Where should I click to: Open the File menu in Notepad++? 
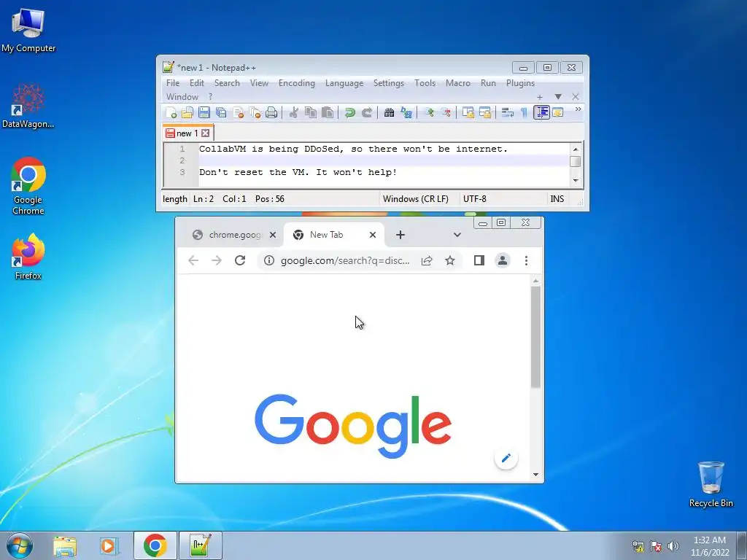(x=172, y=83)
